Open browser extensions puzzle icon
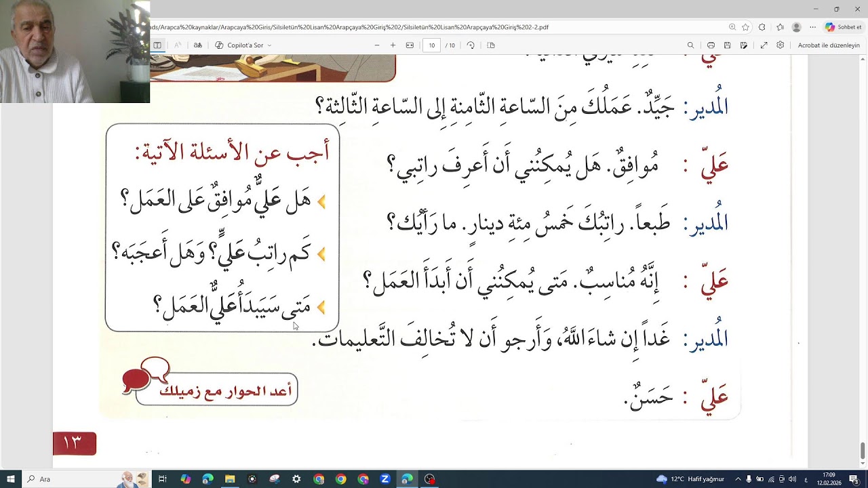Image resolution: width=868 pixels, height=488 pixels. pos(762,27)
